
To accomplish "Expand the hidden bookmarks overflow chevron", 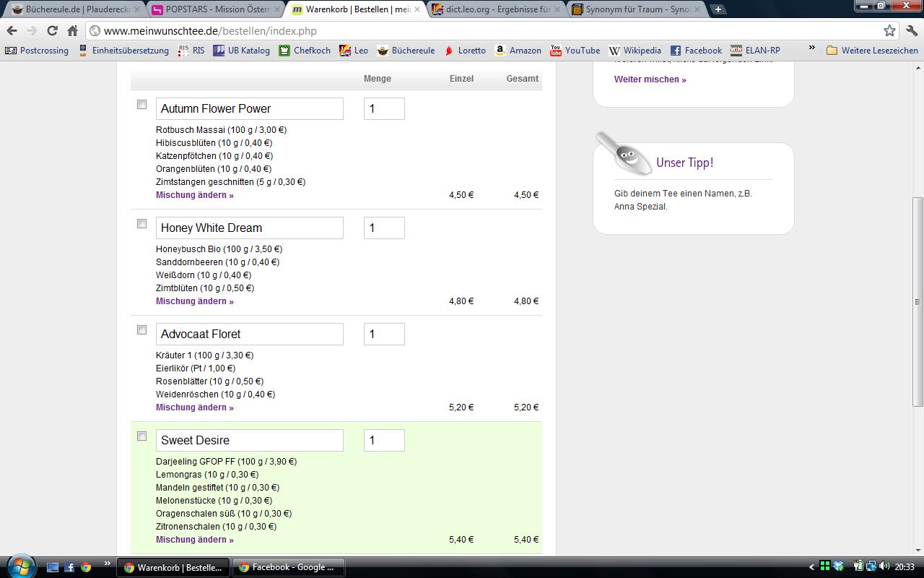I will 811,48.
